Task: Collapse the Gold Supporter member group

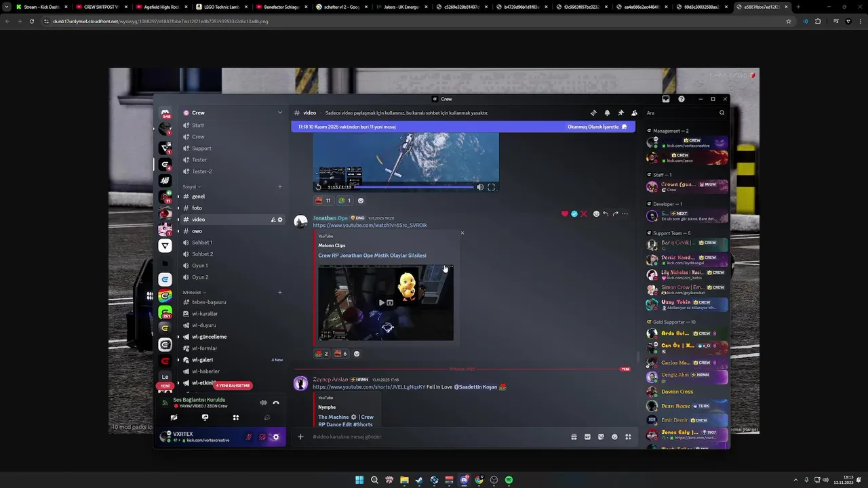Action: 671,322
